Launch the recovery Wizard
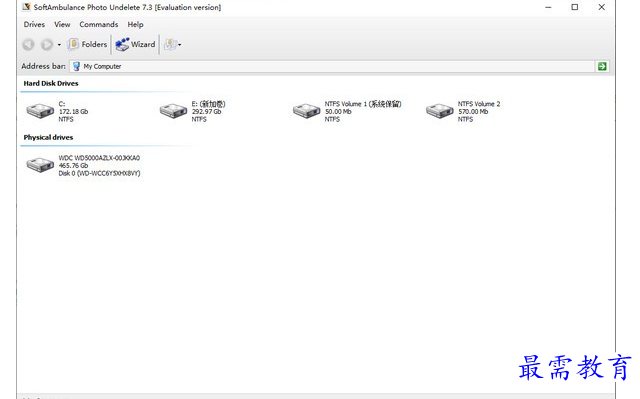This screenshot has width=640, height=399. [135, 44]
